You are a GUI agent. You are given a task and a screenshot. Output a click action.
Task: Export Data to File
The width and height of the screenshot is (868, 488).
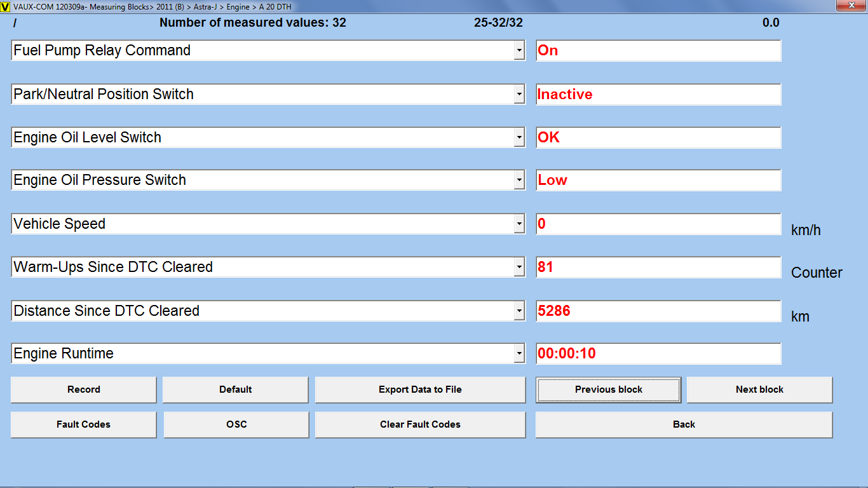420,390
